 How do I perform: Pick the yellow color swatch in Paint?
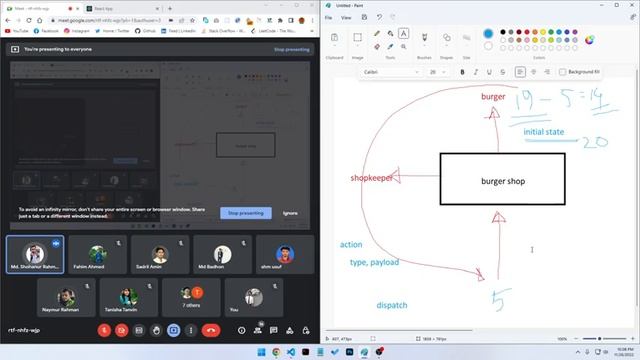coord(543,32)
